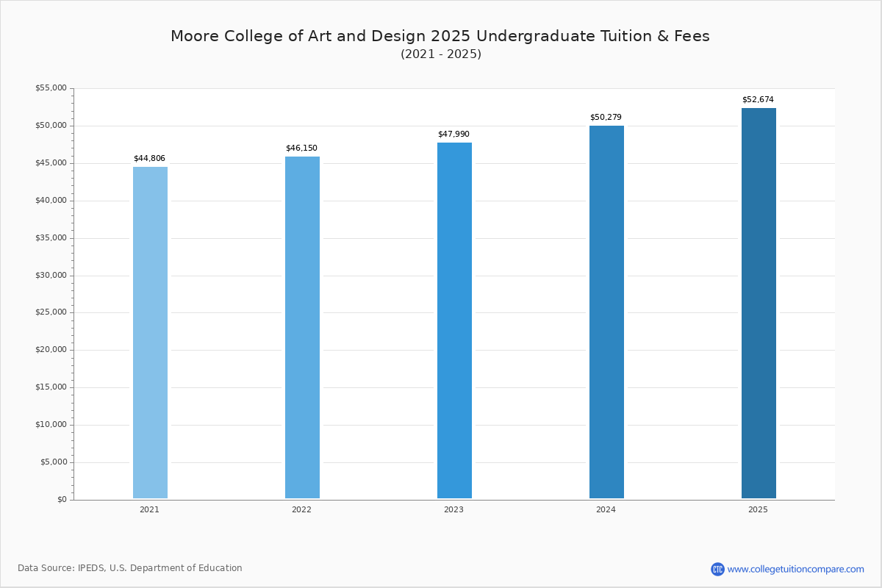Image resolution: width=882 pixels, height=588 pixels.
Task: Click the $47,990 value label
Action: 453,135
